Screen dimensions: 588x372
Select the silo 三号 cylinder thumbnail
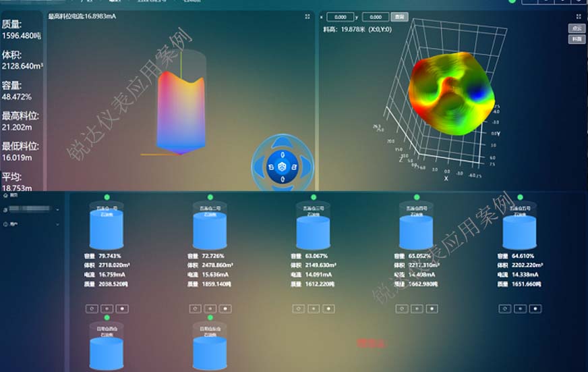point(314,227)
